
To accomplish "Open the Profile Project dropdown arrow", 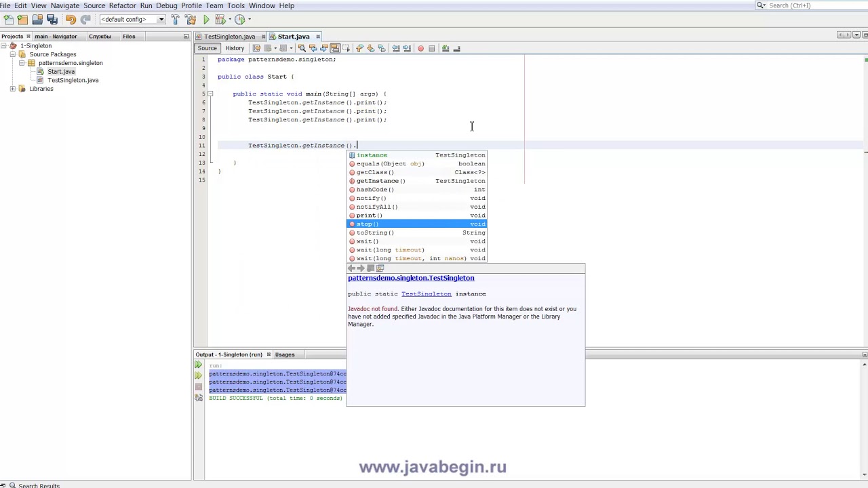I will [250, 20].
